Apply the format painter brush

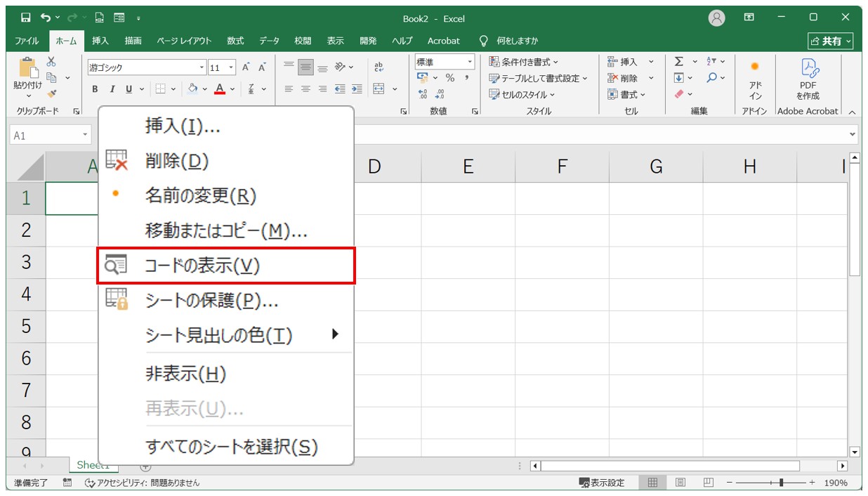51,93
